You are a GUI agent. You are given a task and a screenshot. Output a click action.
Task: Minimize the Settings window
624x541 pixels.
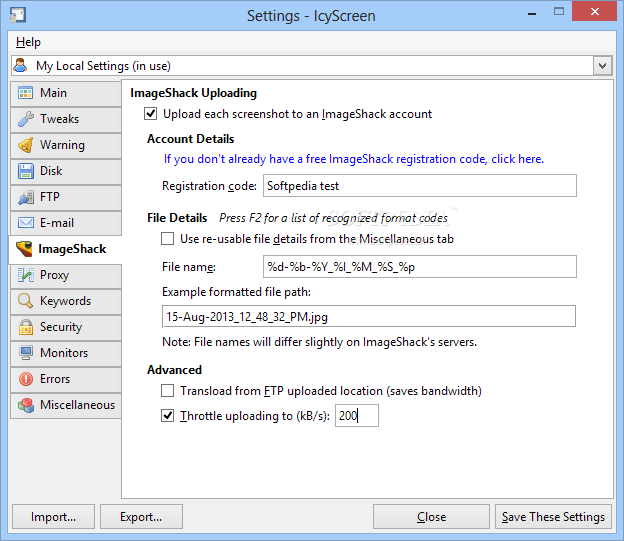pos(532,14)
